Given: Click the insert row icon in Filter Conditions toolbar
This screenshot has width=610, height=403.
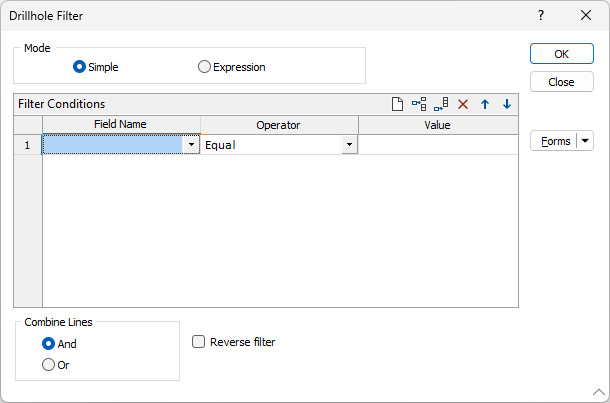Looking at the screenshot, I should pyautogui.click(x=419, y=104).
